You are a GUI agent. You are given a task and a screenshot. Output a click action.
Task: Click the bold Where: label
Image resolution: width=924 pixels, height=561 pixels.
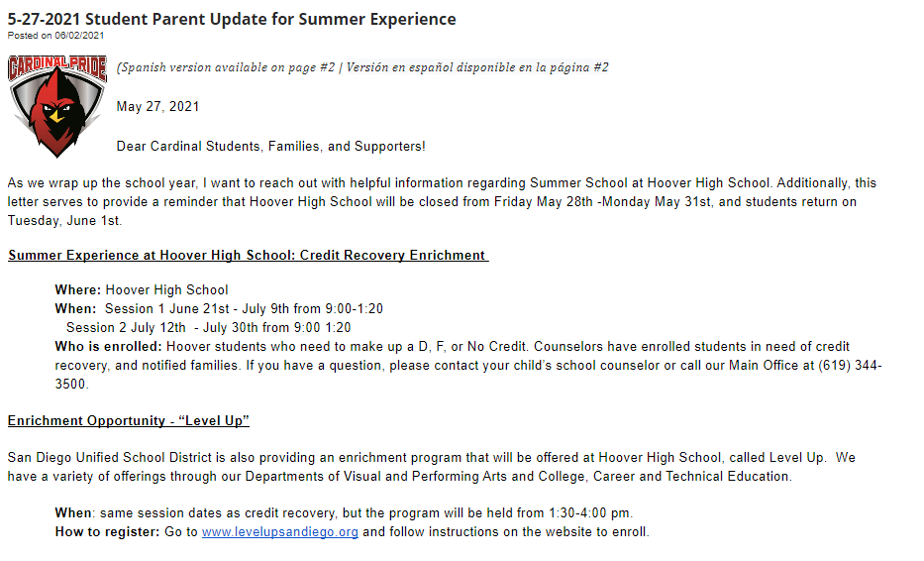78,290
